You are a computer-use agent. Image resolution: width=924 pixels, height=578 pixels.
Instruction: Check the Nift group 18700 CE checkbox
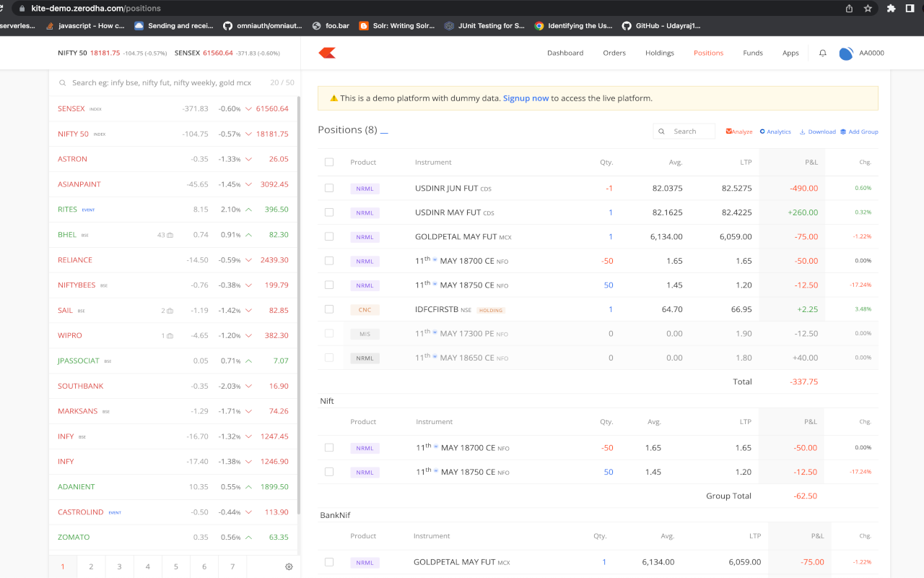(x=329, y=448)
